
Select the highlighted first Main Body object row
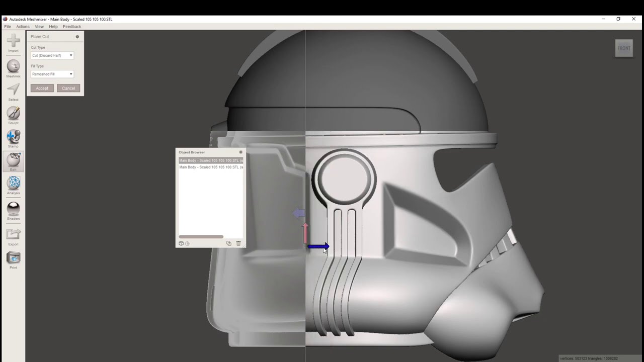[x=211, y=160]
